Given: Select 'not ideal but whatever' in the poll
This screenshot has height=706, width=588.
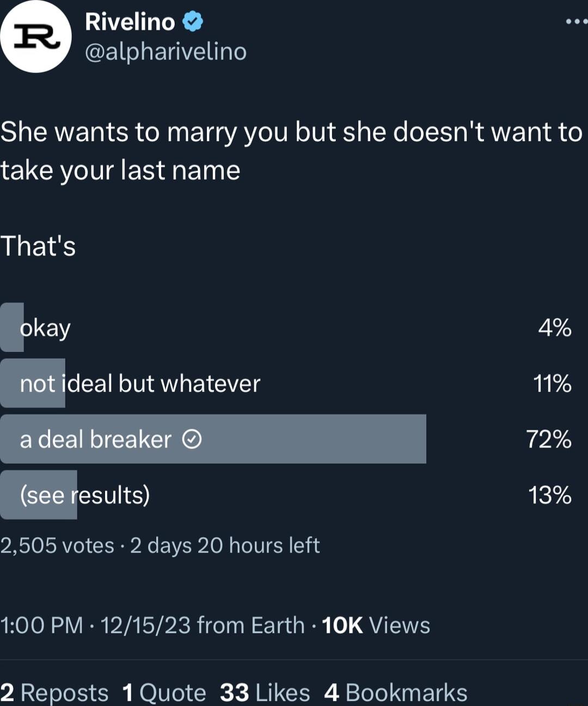Looking at the screenshot, I should pyautogui.click(x=139, y=383).
